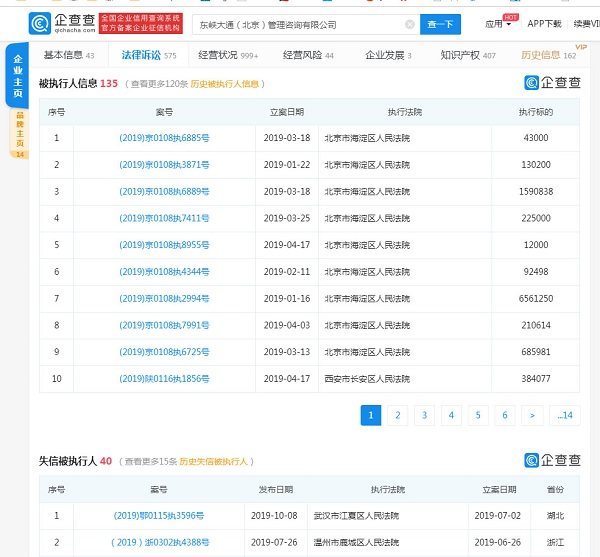The height and width of the screenshot is (557, 600).
Task: Open 历史被执行人信息 link
Action: 225,84
